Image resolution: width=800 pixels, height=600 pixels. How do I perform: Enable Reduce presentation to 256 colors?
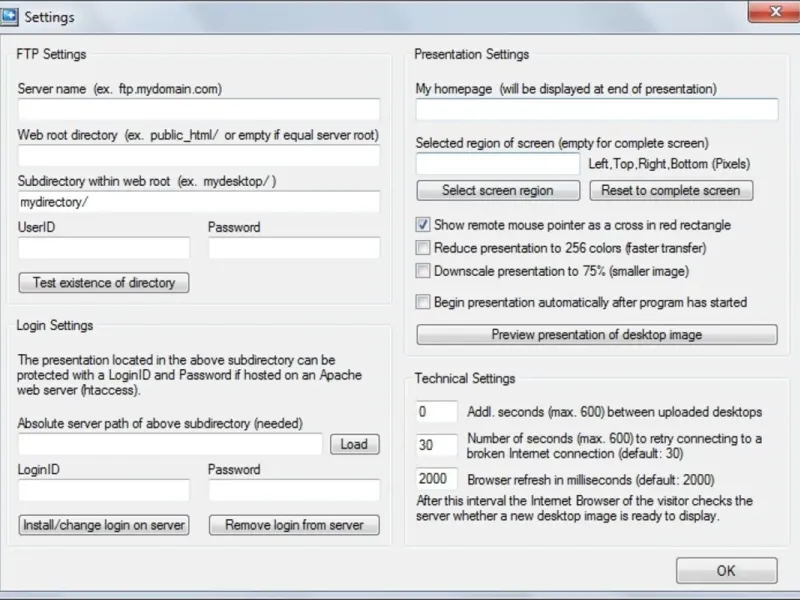424,248
